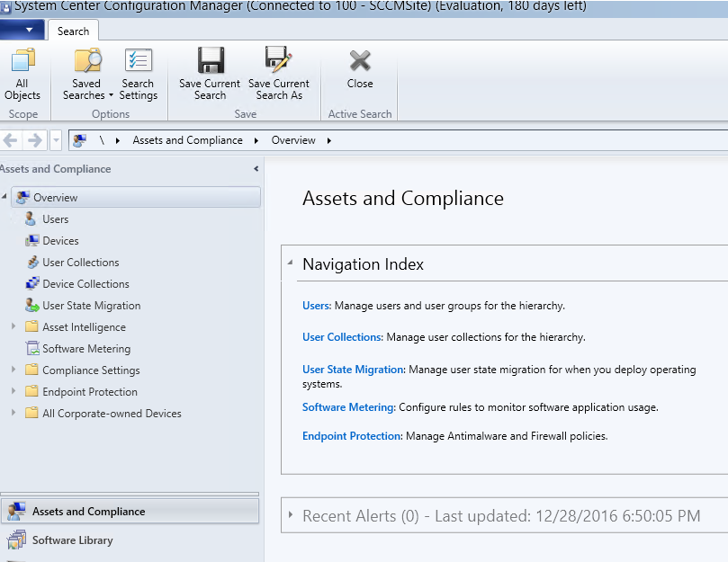Select the Users tree item label
The width and height of the screenshot is (728, 562).
[55, 219]
